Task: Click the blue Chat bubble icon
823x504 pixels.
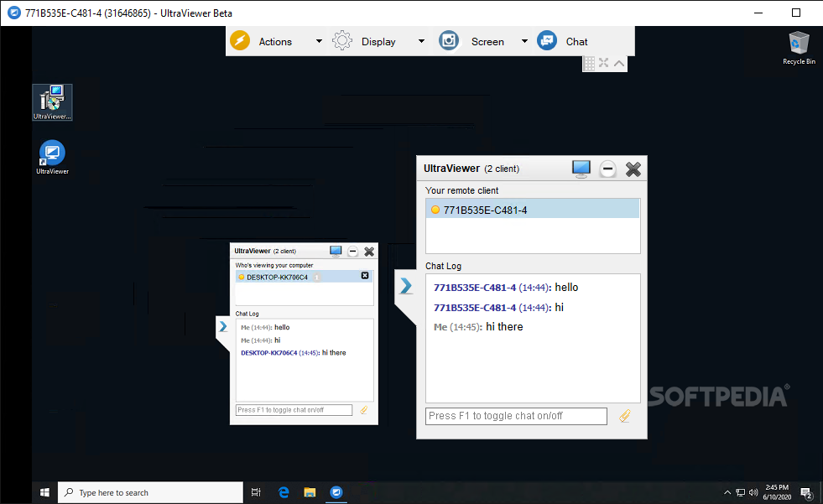Action: [x=547, y=40]
